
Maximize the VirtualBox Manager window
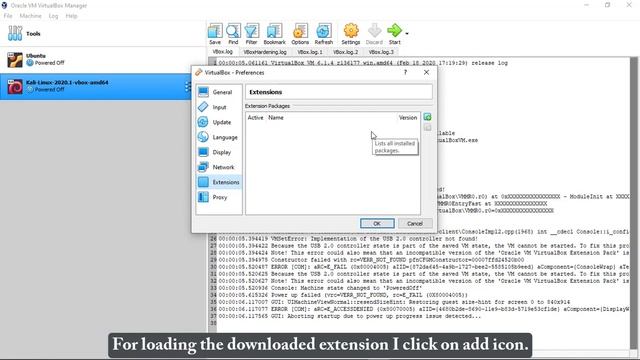pos(608,5)
